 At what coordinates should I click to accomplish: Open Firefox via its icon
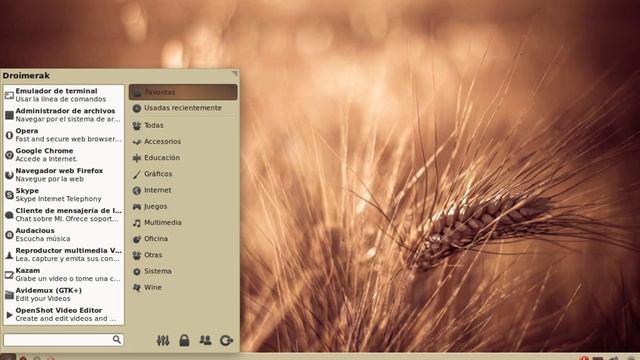9,175
